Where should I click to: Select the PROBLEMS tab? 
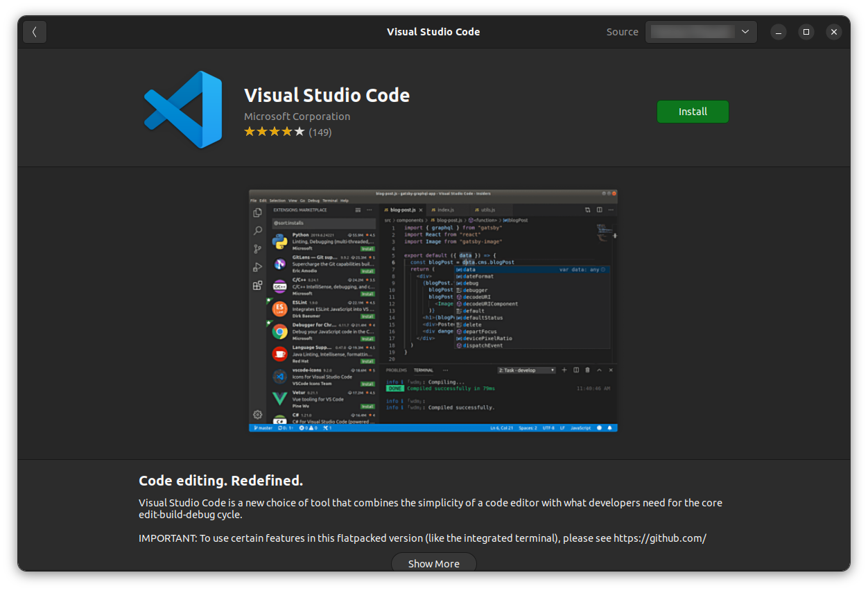click(x=397, y=370)
